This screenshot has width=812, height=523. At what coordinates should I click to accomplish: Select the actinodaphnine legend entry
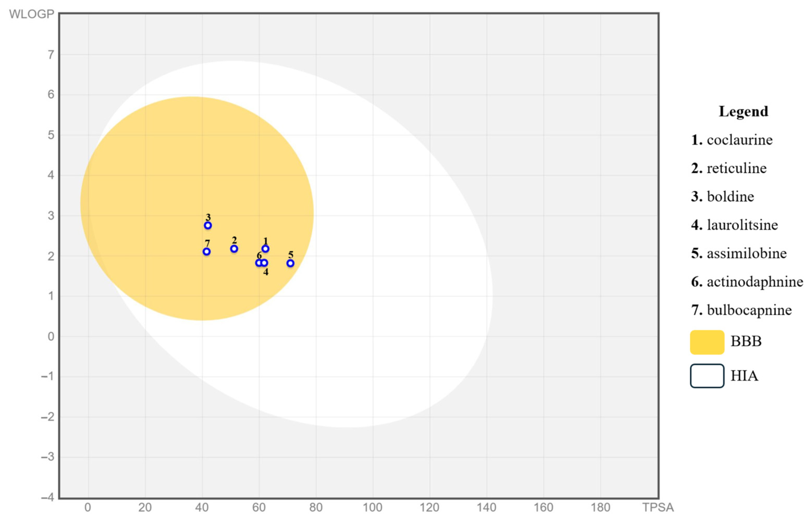(747, 282)
